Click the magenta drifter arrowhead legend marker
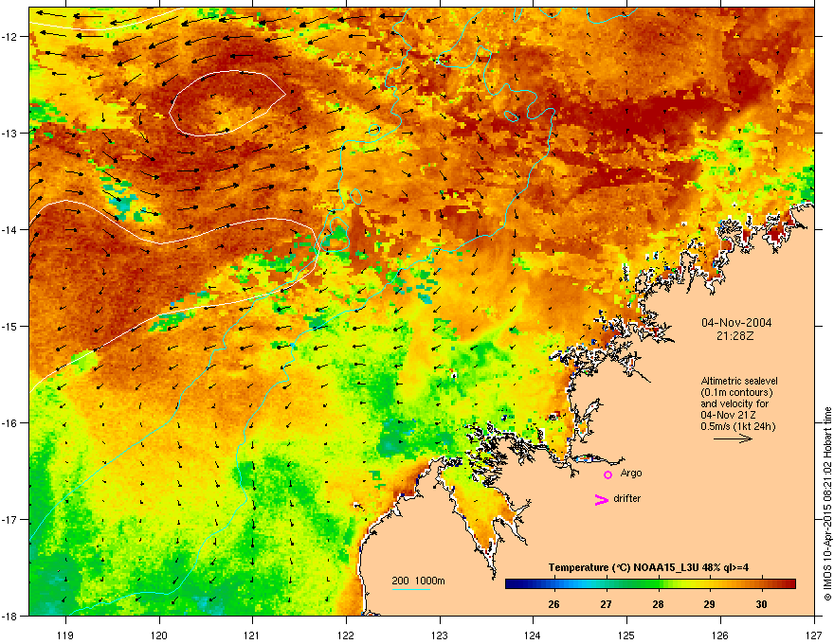834x644 pixels. coord(601,499)
